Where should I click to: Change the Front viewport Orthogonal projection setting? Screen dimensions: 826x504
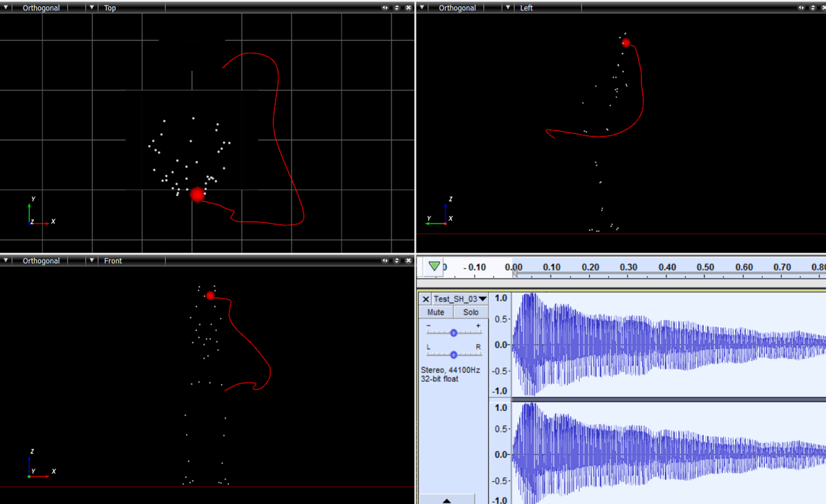tap(41, 261)
